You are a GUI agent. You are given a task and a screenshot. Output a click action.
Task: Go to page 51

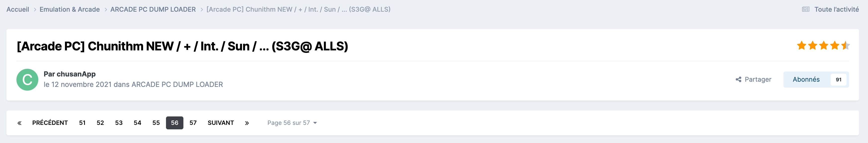[x=82, y=123]
